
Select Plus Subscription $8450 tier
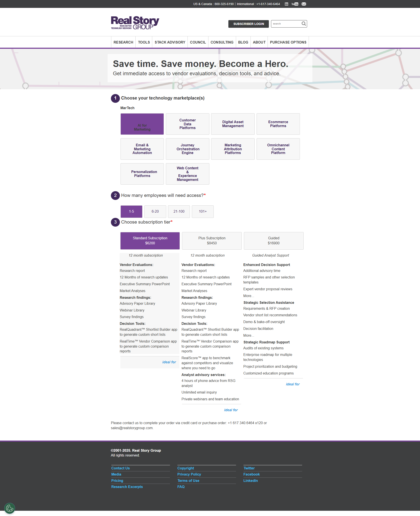(212, 241)
